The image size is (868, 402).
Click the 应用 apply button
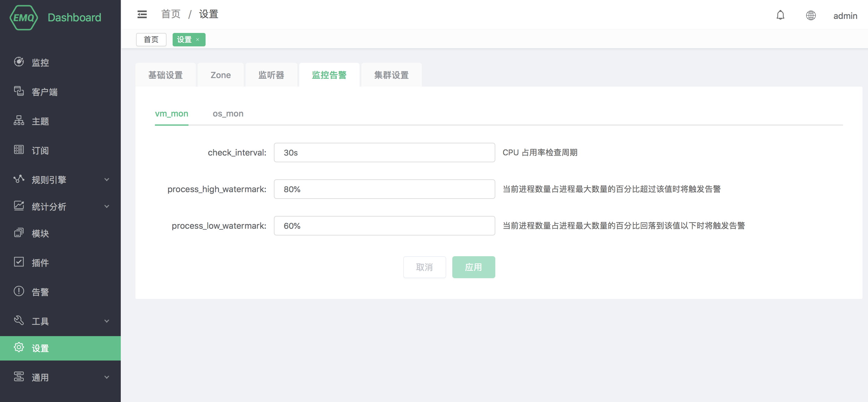[x=473, y=267]
